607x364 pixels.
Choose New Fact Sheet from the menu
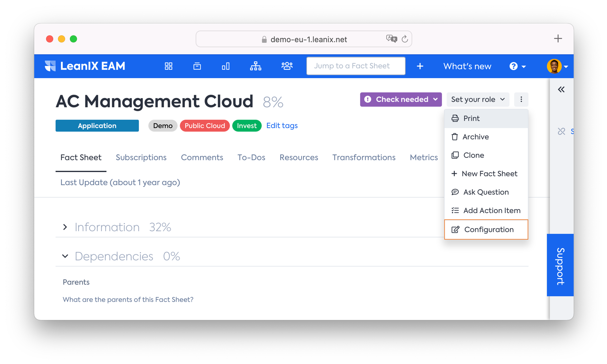486,174
